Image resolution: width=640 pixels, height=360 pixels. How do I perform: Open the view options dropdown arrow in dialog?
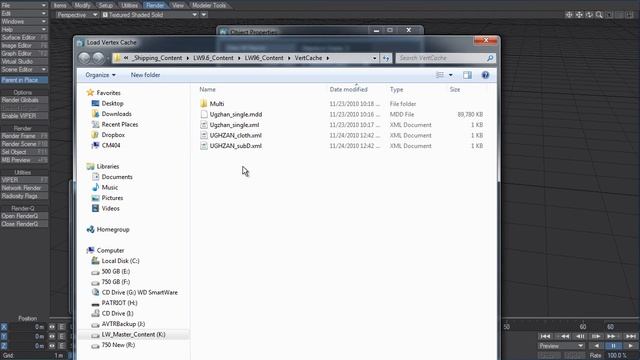click(451, 75)
